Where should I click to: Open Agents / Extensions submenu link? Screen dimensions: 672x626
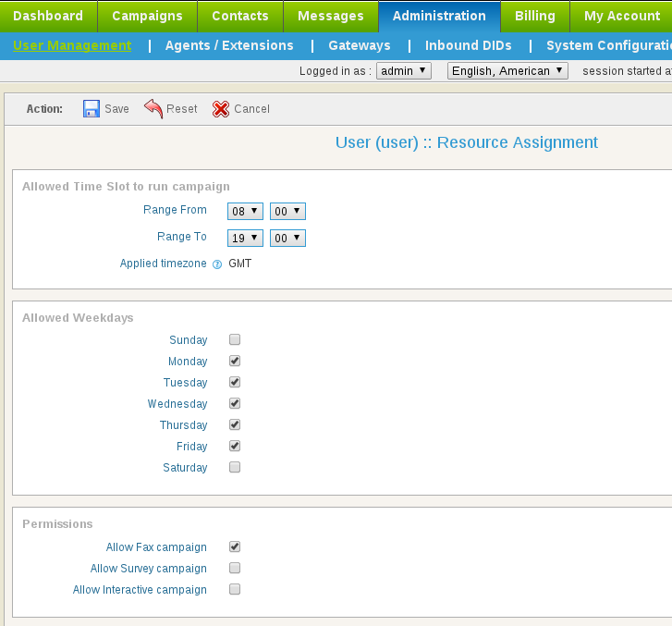tap(229, 45)
